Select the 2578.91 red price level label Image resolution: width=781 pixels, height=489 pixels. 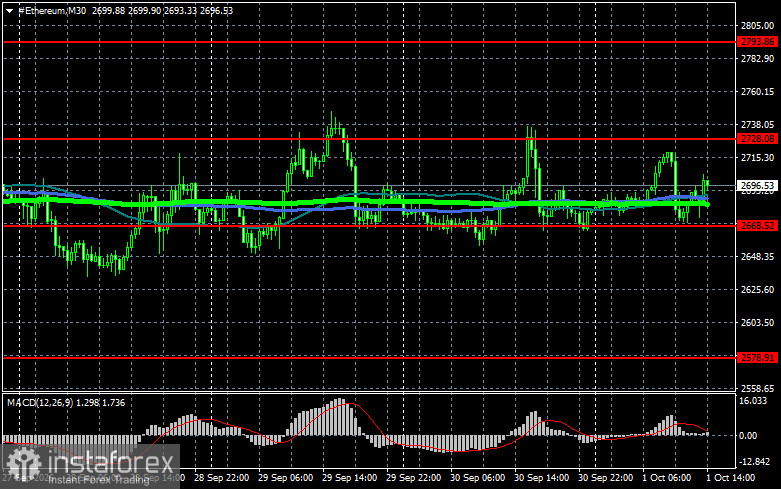click(x=758, y=358)
